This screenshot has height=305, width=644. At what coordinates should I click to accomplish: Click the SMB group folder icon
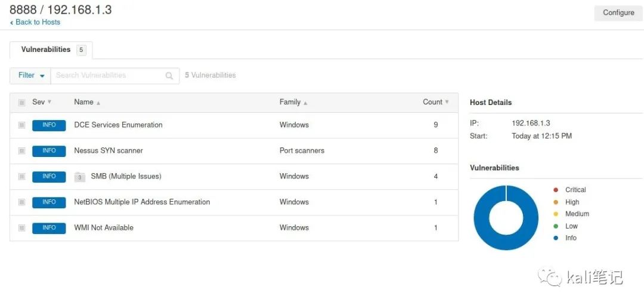pos(80,177)
